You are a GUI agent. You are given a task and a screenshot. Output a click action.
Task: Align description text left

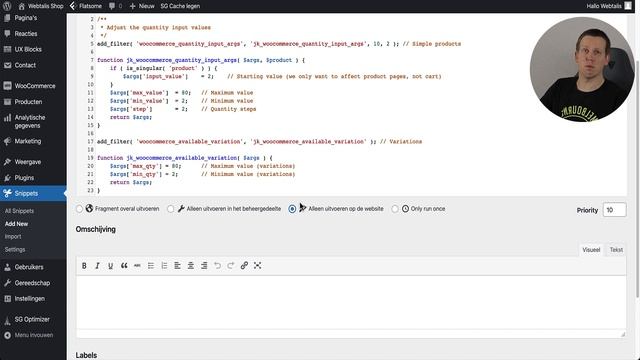point(177,265)
